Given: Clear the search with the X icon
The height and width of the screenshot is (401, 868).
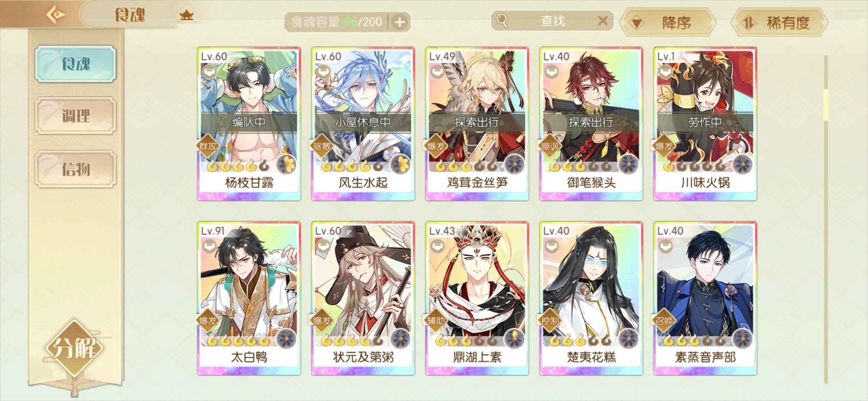Looking at the screenshot, I should coord(603,21).
